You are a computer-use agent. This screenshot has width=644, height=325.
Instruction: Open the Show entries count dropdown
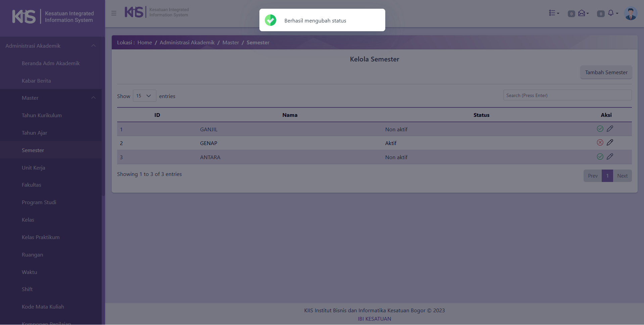[144, 96]
